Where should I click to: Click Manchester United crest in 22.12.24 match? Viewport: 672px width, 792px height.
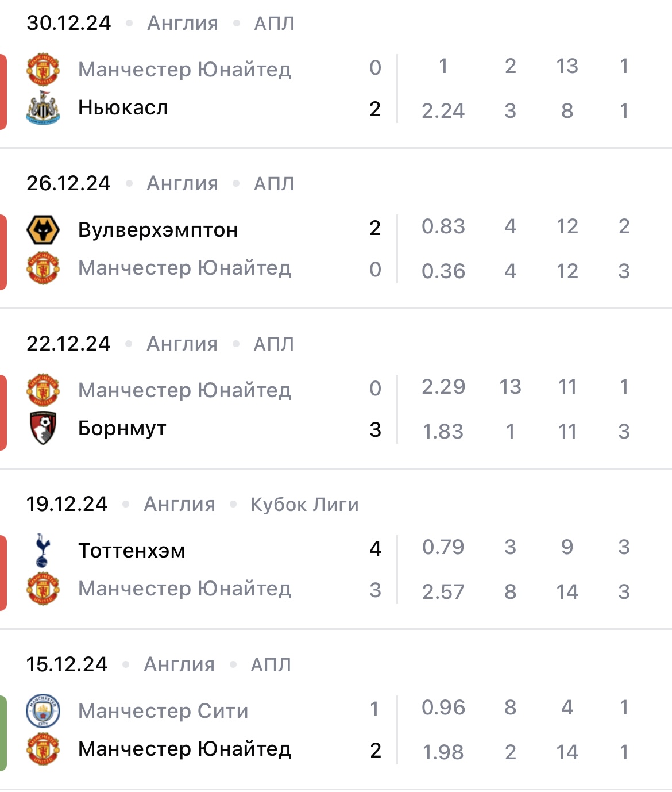43,390
